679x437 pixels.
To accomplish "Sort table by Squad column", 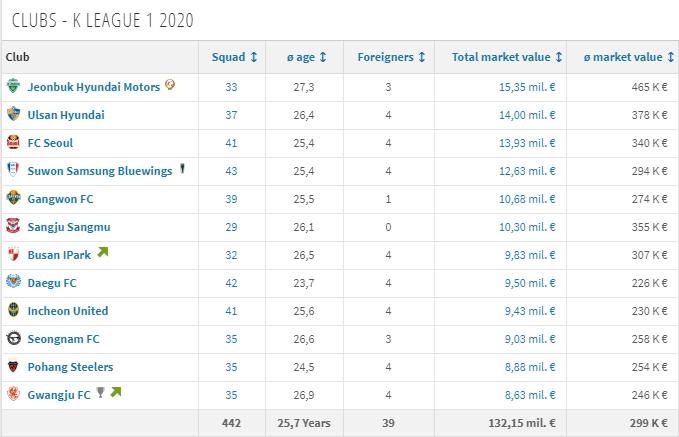I will point(235,57).
